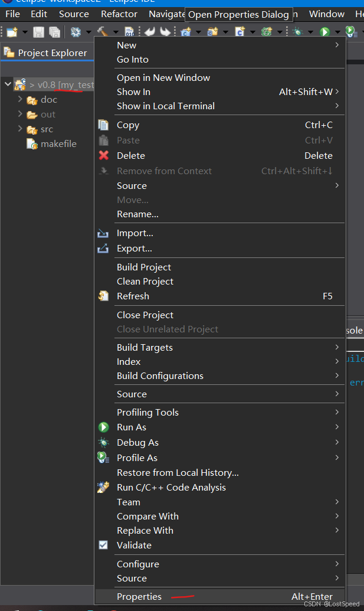This screenshot has height=611, width=364.
Task: Open the Debug dropdown arrow
Action: 311,32
